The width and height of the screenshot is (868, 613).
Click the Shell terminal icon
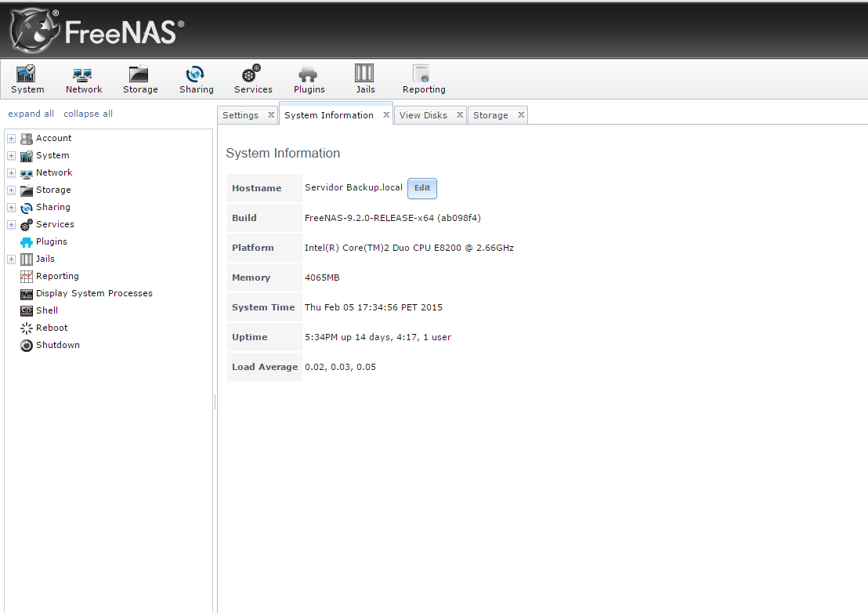27,310
